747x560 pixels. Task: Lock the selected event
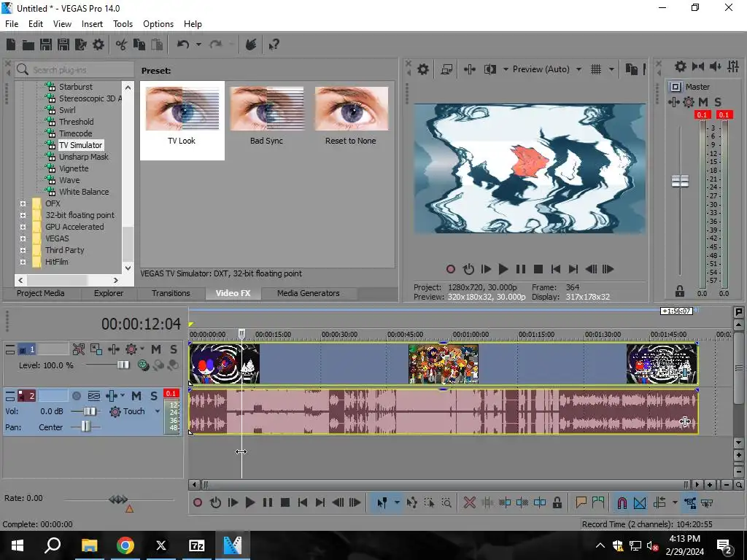point(557,502)
